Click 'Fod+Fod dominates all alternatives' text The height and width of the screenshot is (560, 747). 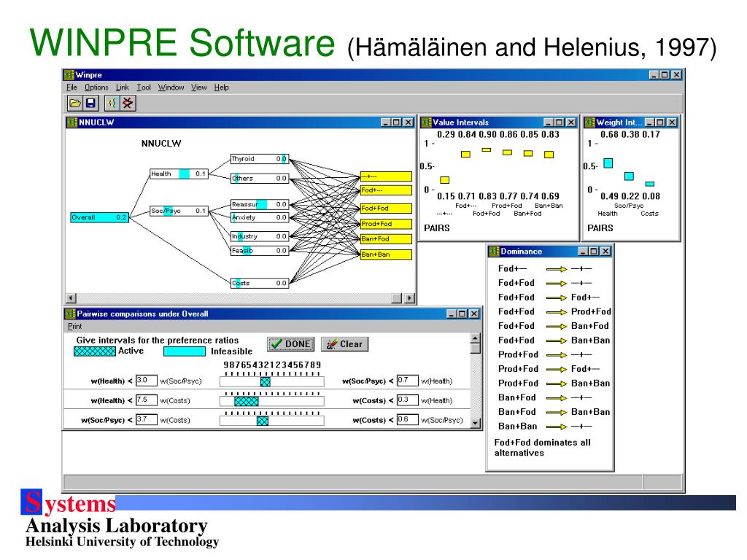(x=542, y=448)
